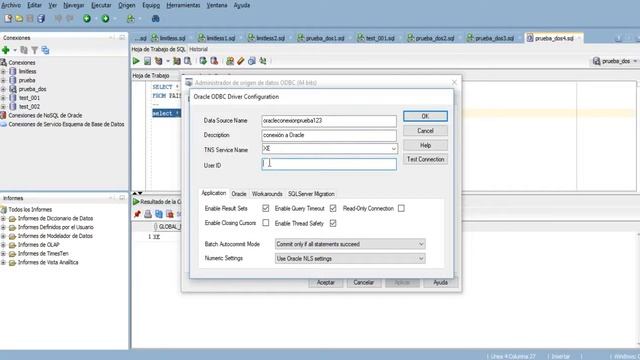This screenshot has height=360, width=640.
Task: Click the green Back navigation arrow
Action: tap(87, 18)
